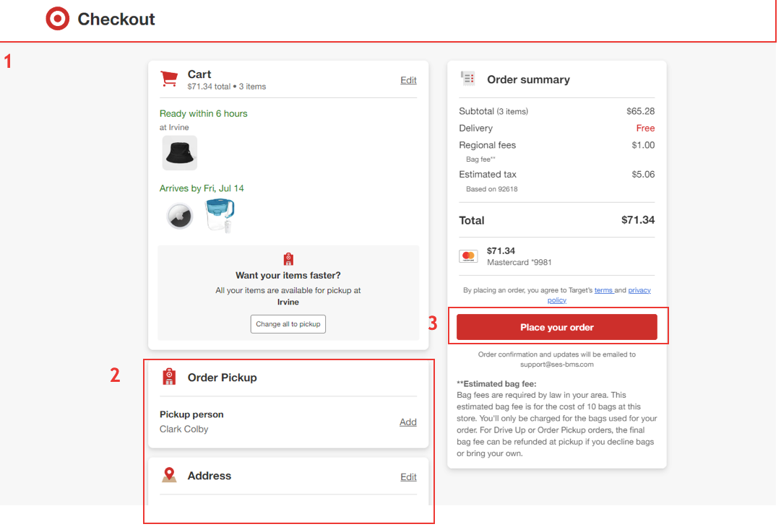Image resolution: width=781 pixels, height=532 pixels.
Task: Click the Checkout page heading
Action: (116, 19)
